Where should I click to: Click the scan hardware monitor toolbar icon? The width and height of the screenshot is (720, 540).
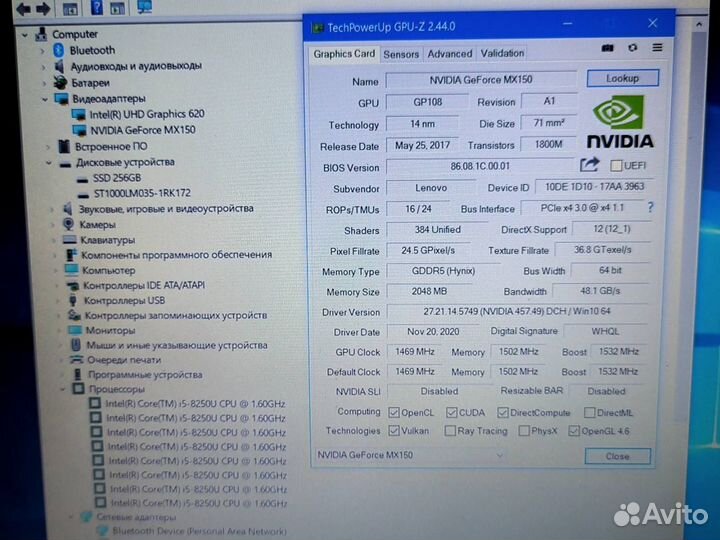[144, 8]
